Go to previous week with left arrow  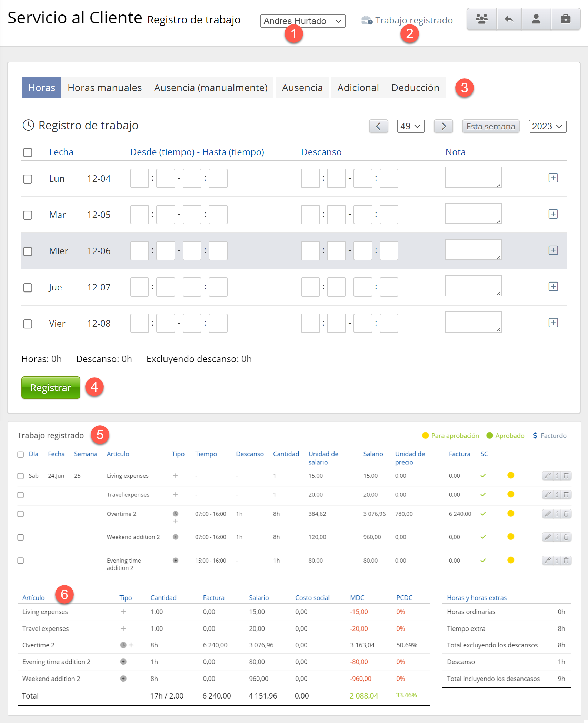click(378, 126)
